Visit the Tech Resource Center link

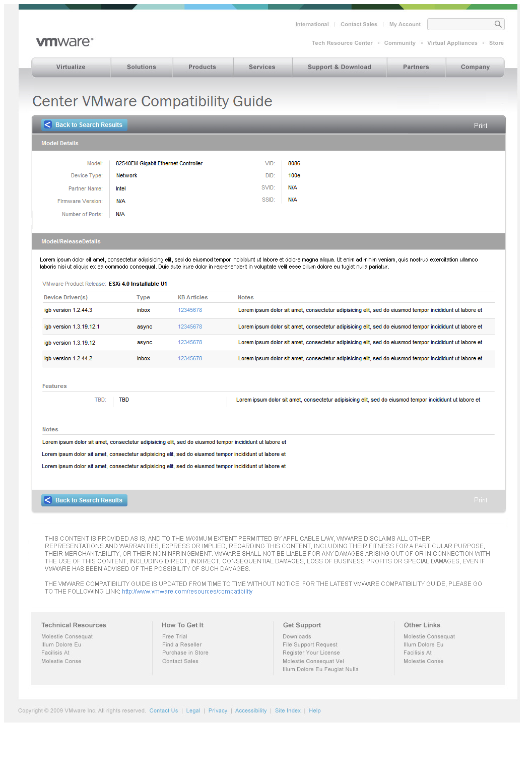tap(342, 43)
